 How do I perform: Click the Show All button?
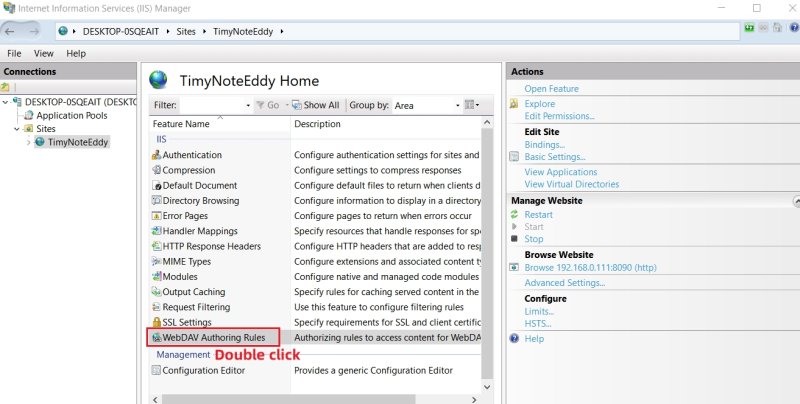(315, 105)
